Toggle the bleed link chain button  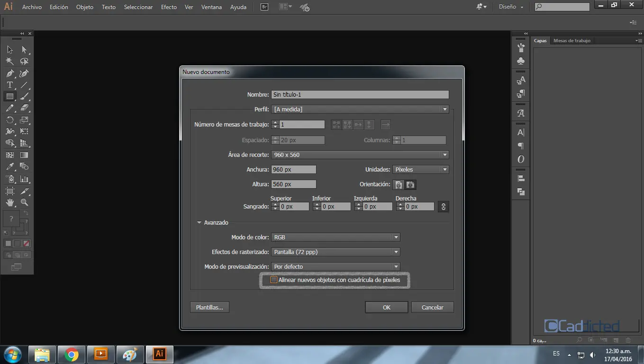(x=443, y=207)
